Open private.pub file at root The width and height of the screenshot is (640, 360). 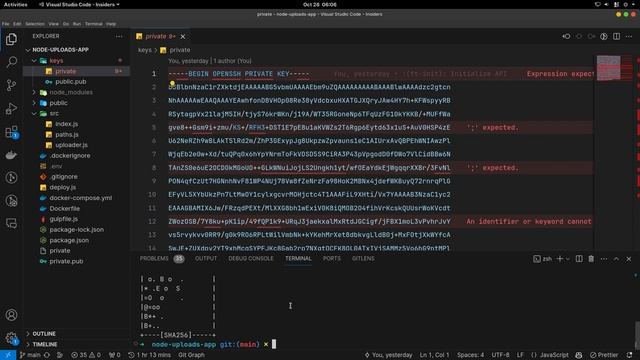[x=66, y=261]
